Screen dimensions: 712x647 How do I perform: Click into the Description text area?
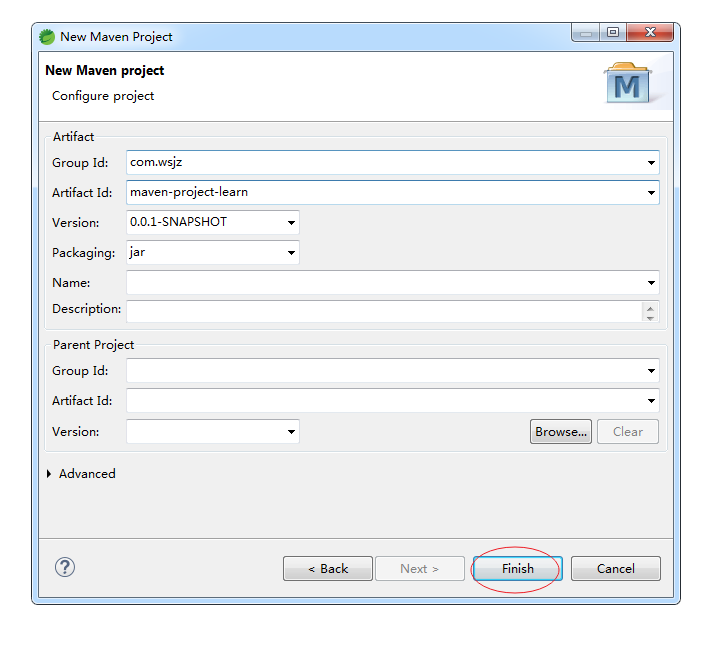click(x=384, y=311)
